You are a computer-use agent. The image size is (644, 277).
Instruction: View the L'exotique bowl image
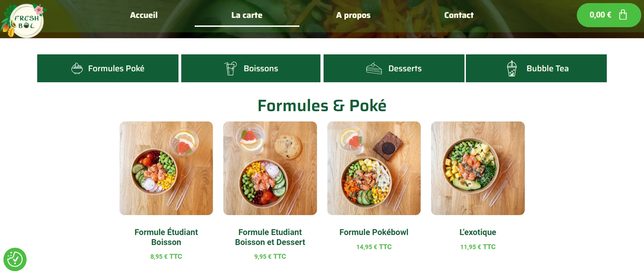pyautogui.click(x=478, y=168)
